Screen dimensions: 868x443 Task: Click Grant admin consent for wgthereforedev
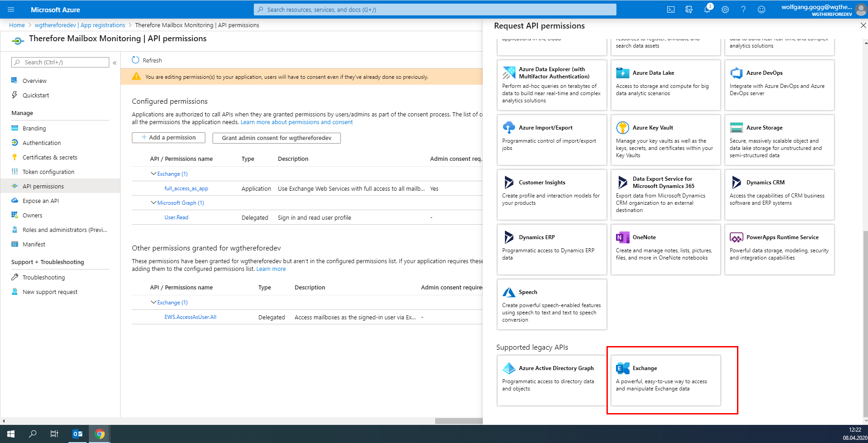tap(276, 138)
